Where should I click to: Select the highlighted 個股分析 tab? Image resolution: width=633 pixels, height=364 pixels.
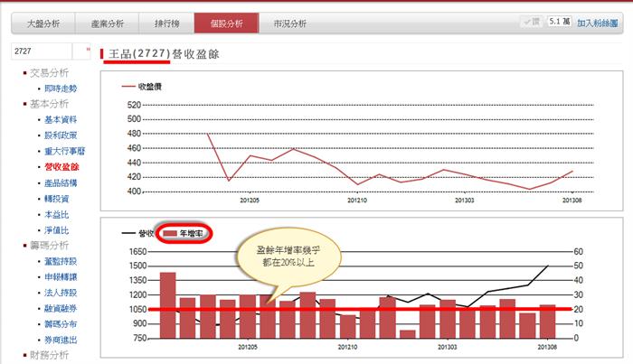click(226, 23)
